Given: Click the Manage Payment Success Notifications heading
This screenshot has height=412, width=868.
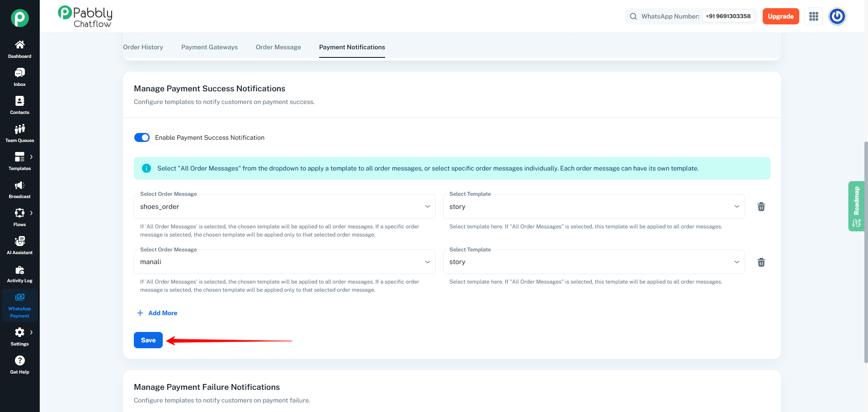Looking at the screenshot, I should [209, 89].
